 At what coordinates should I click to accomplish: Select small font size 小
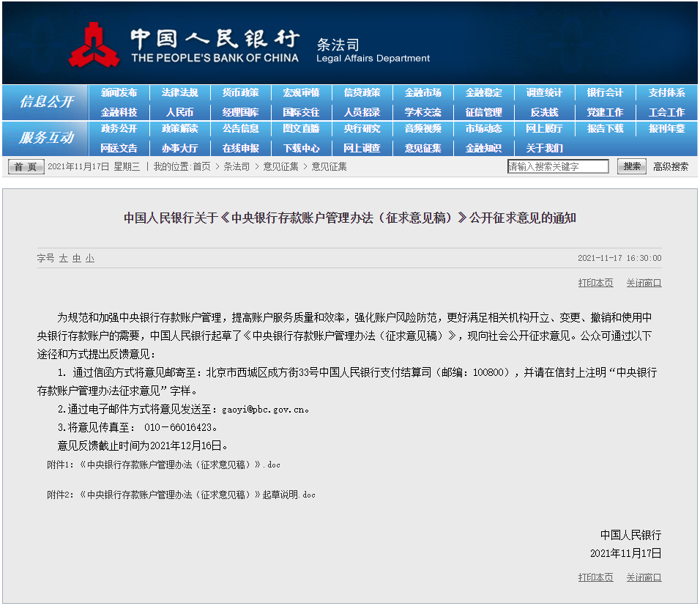click(89, 259)
